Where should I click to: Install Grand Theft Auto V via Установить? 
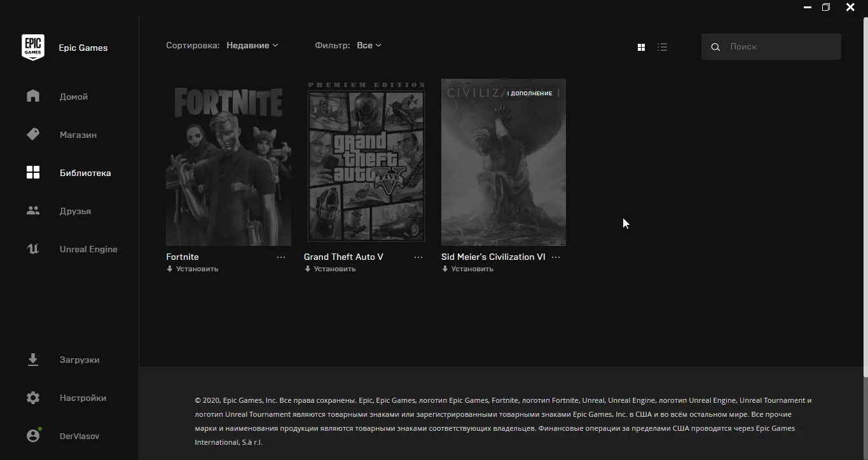click(334, 269)
